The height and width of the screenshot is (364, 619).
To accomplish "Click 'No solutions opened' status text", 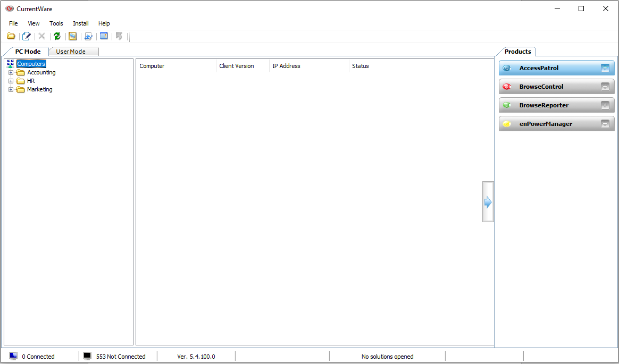I will (x=387, y=357).
